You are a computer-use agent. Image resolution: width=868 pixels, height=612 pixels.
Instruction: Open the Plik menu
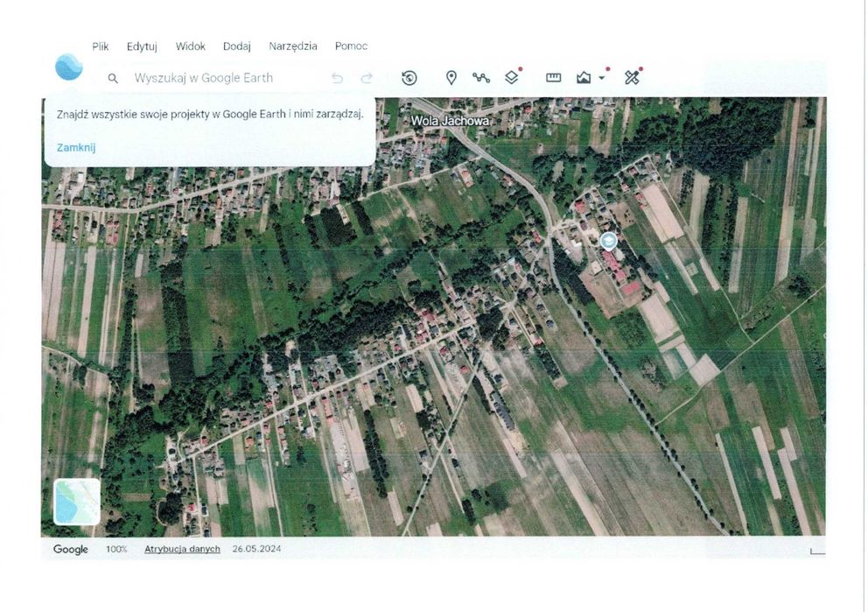tap(101, 46)
